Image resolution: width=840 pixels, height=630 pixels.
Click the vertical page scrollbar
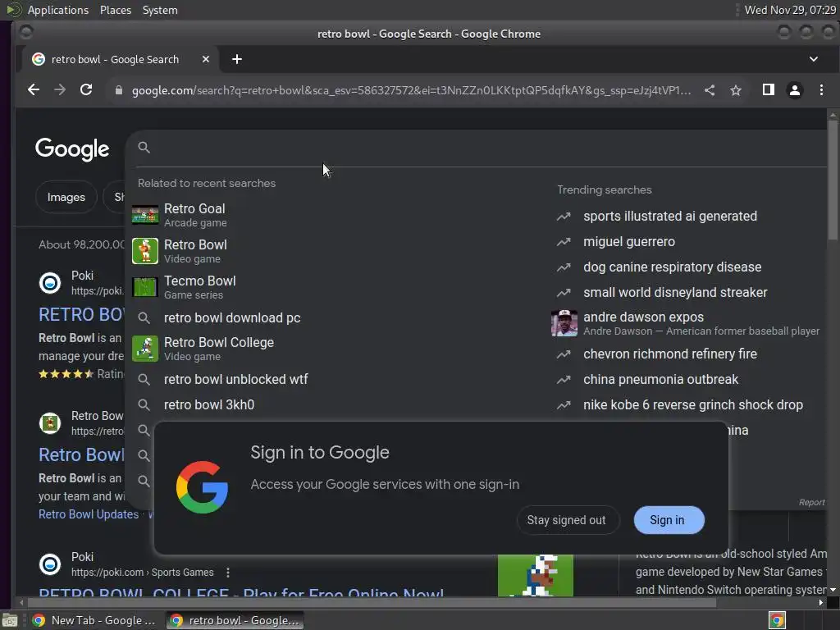pyautogui.click(x=833, y=180)
